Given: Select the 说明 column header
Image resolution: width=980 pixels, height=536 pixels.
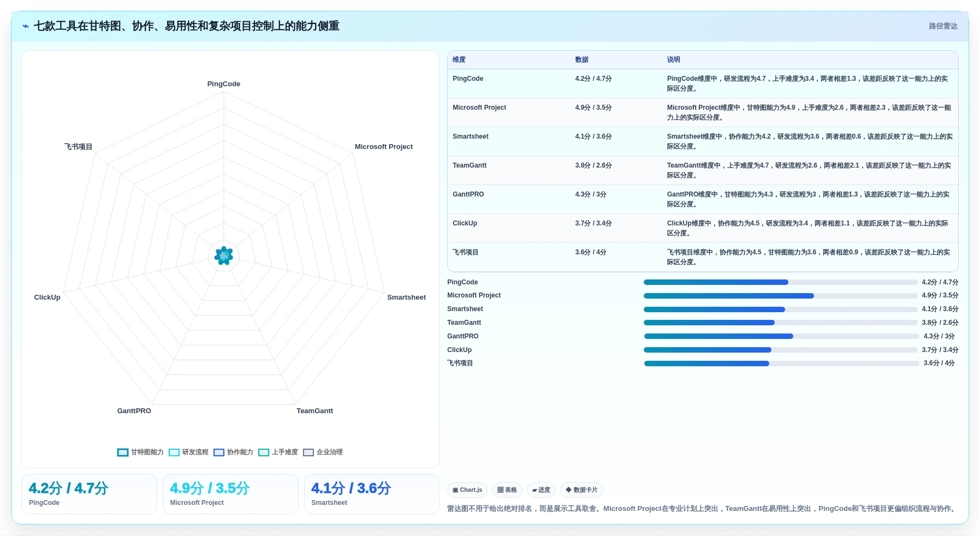Looking at the screenshot, I should pos(673,59).
